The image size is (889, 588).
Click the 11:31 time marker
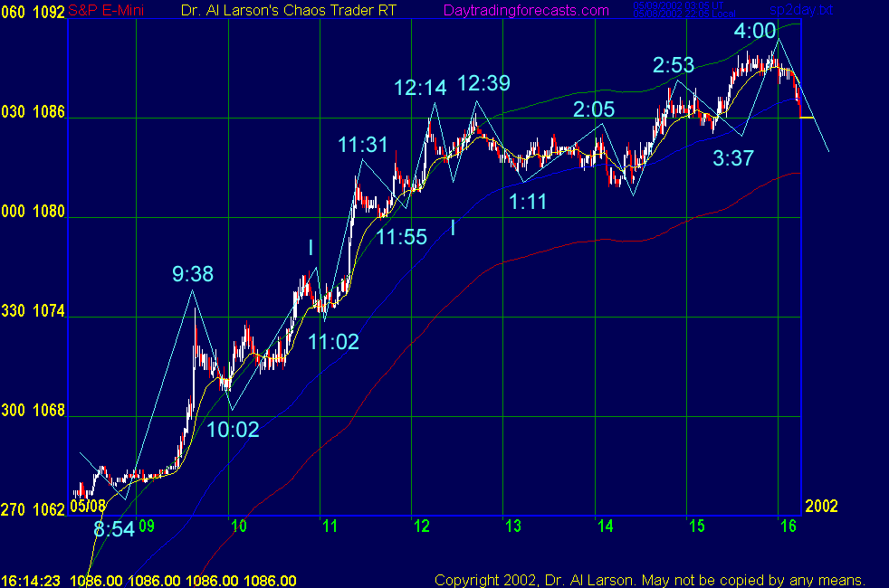[363, 145]
